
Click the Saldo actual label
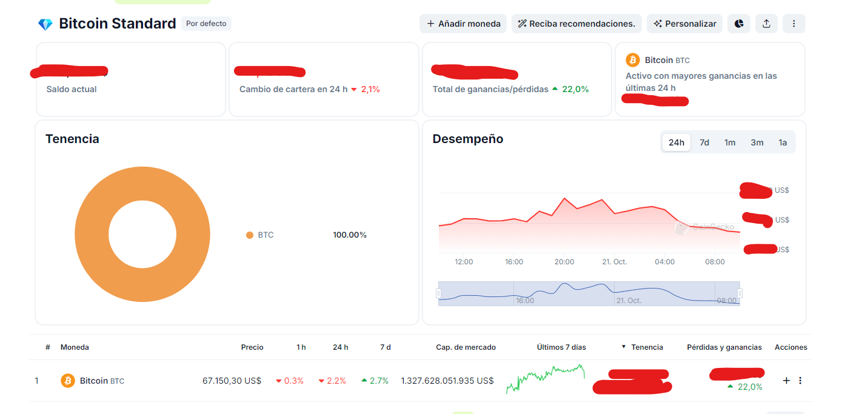click(72, 89)
